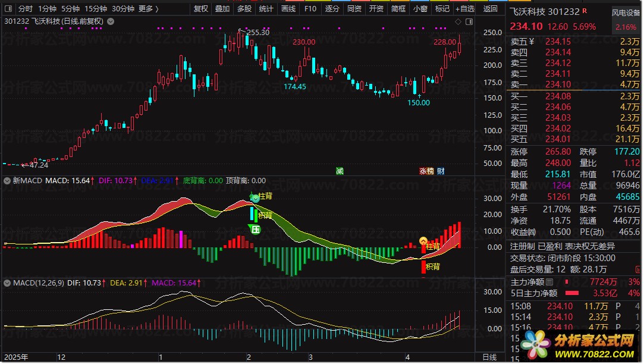Select 买五 price 234.01
Screen dimensions: 644x364
[x=558, y=139]
